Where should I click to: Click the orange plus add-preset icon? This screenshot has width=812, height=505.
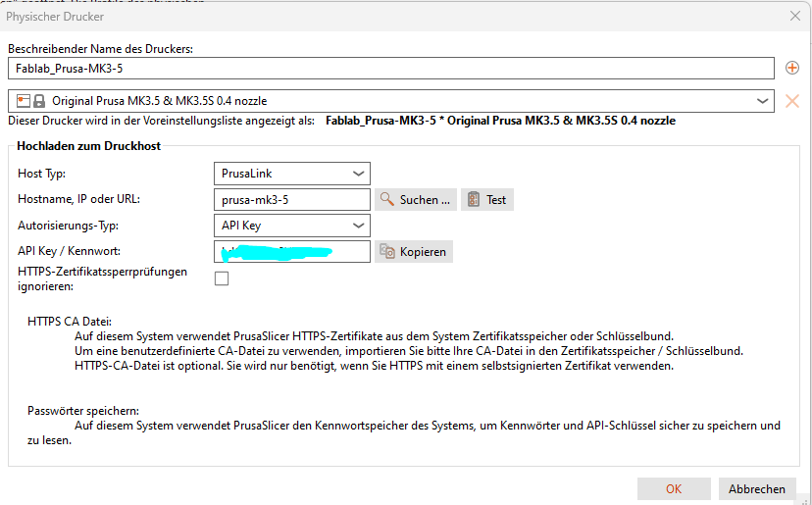pyautogui.click(x=792, y=68)
